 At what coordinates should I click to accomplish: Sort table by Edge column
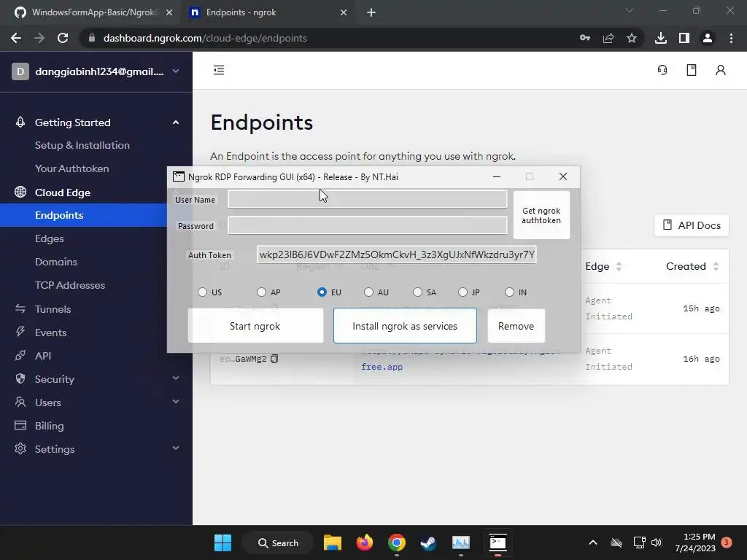(x=619, y=267)
